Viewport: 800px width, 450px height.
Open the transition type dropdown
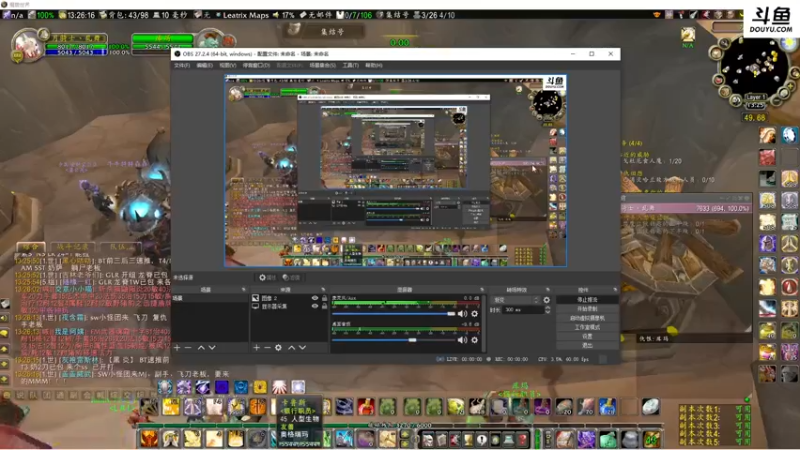pyautogui.click(x=515, y=300)
